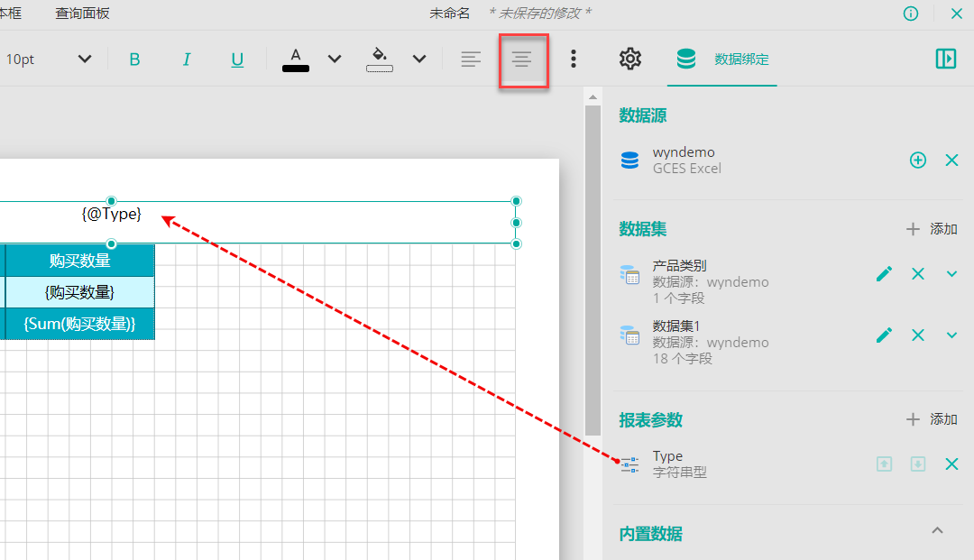This screenshot has height=560, width=974.
Task: Delete the 数据集1 dataset
Action: pos(918,335)
